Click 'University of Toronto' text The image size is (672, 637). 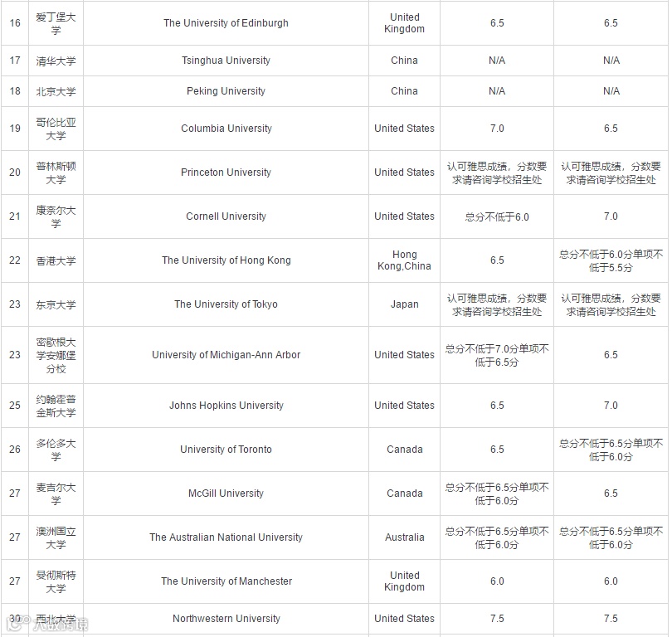point(226,450)
